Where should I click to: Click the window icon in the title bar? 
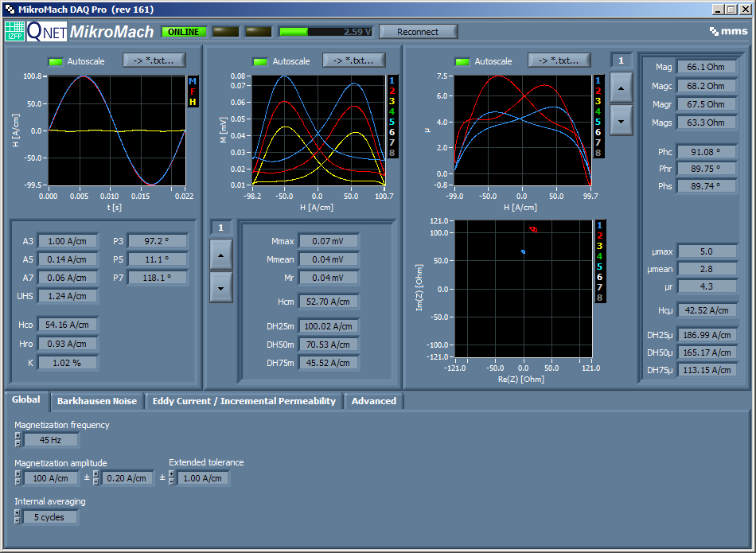coord(10,10)
